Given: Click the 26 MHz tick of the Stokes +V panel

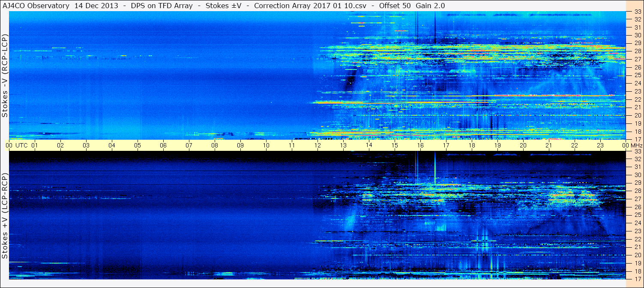Looking at the screenshot, I should pos(638,207).
